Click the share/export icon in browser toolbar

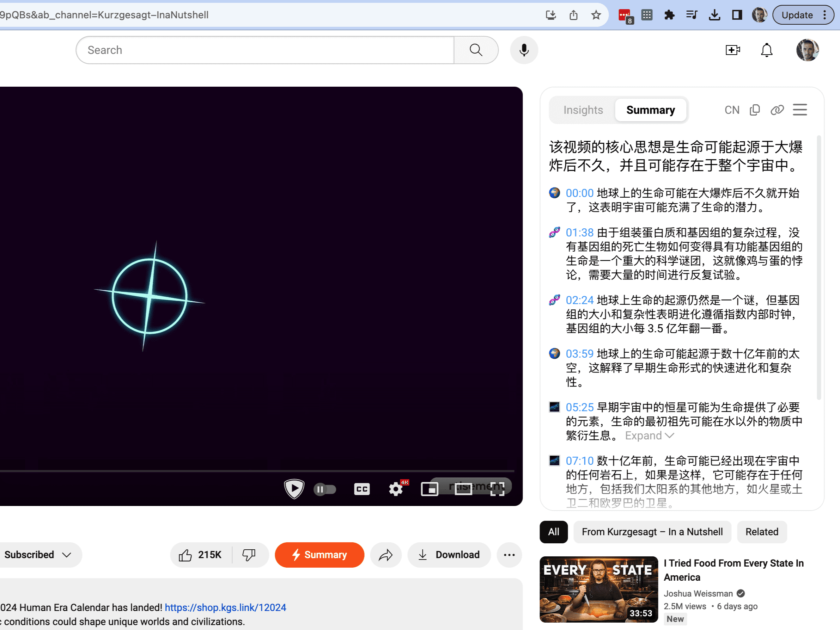[574, 14]
